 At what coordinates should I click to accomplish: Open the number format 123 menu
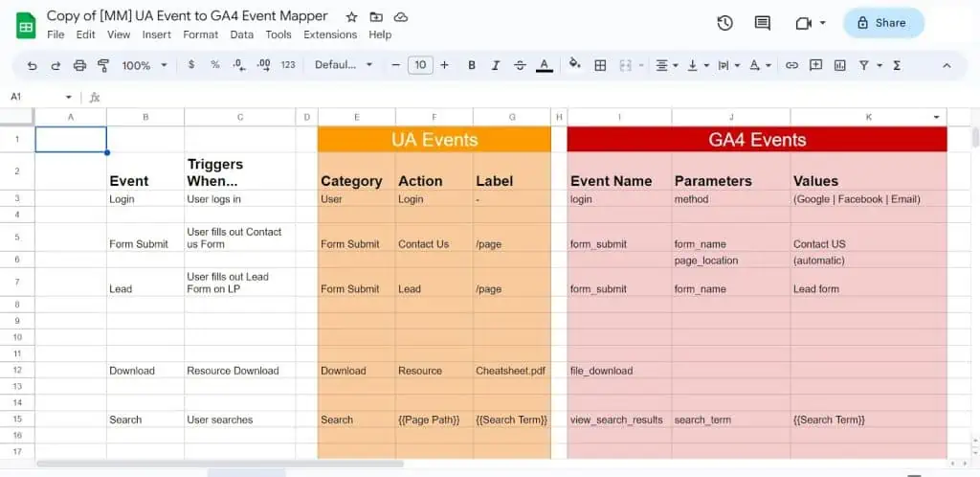(287, 65)
